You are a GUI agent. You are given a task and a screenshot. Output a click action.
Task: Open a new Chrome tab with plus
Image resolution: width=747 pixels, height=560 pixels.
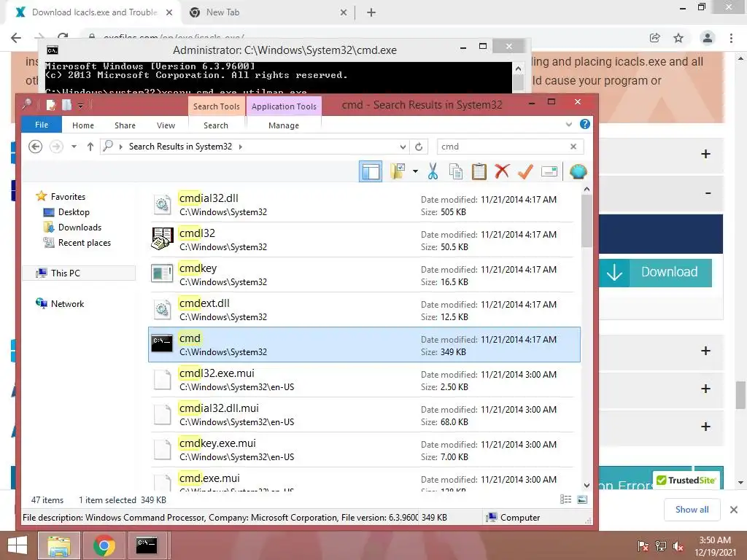371,12
